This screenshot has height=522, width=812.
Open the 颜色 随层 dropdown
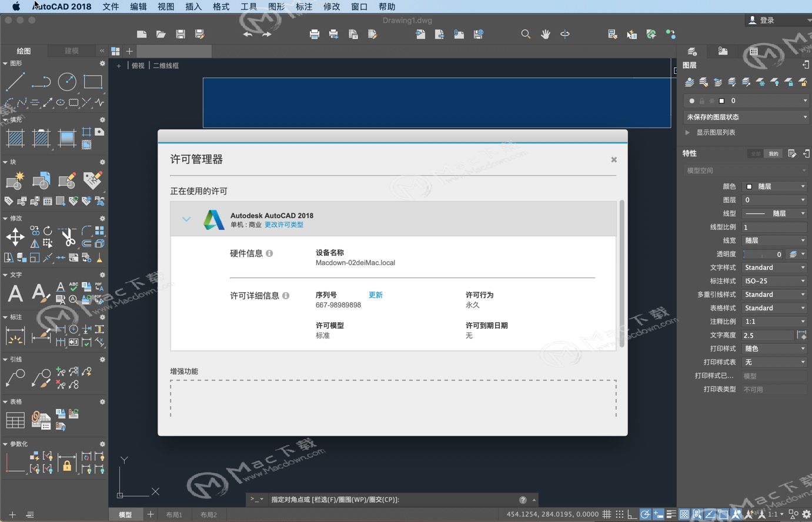click(774, 186)
